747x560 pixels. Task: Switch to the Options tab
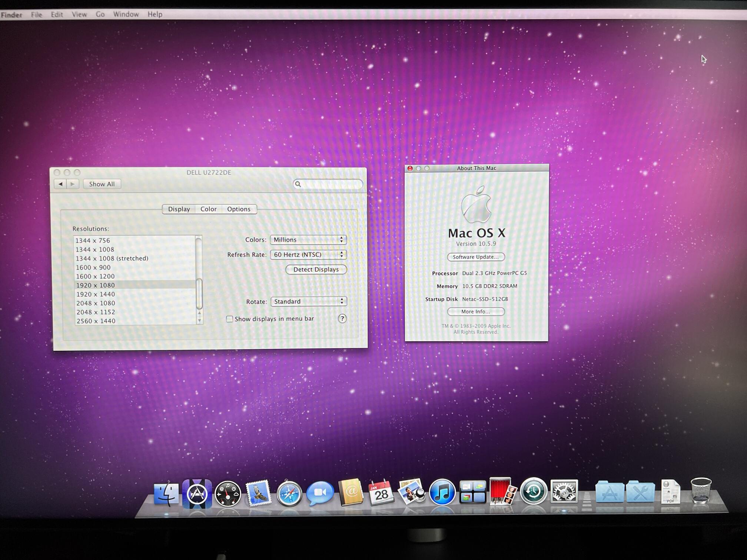click(239, 209)
